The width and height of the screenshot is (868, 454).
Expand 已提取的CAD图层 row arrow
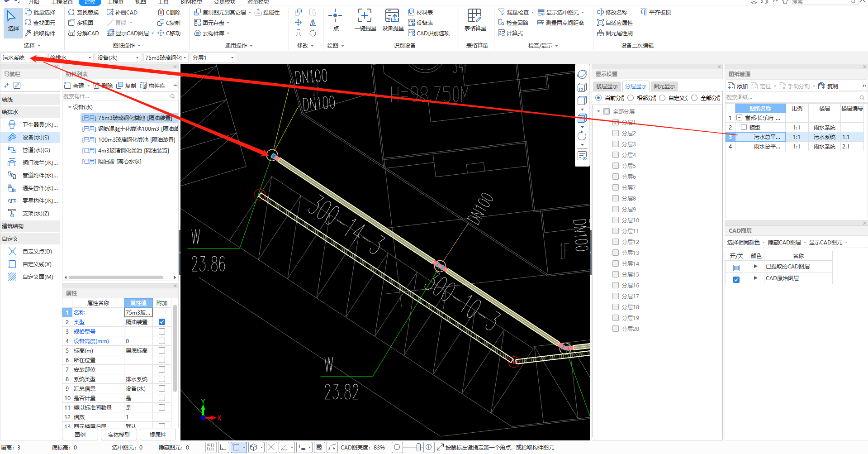(755, 266)
